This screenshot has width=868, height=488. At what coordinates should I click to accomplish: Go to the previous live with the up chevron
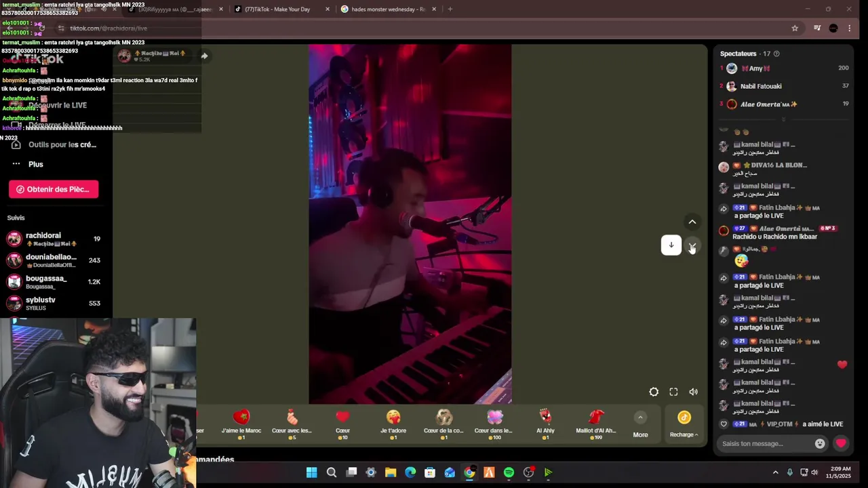point(692,222)
